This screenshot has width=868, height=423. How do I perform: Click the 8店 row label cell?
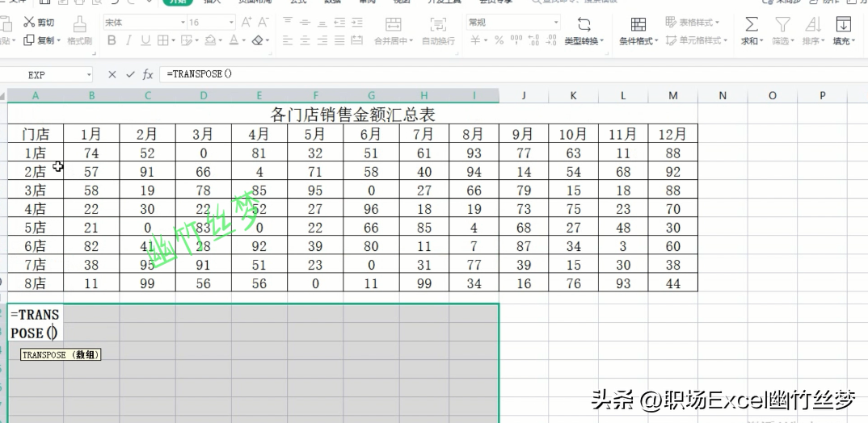(x=36, y=283)
